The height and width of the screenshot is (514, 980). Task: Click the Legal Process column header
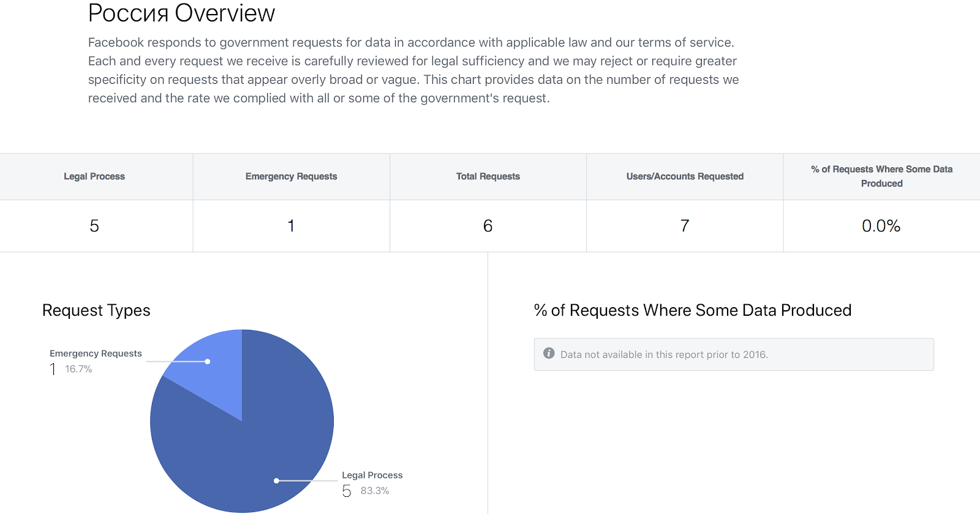[94, 176]
